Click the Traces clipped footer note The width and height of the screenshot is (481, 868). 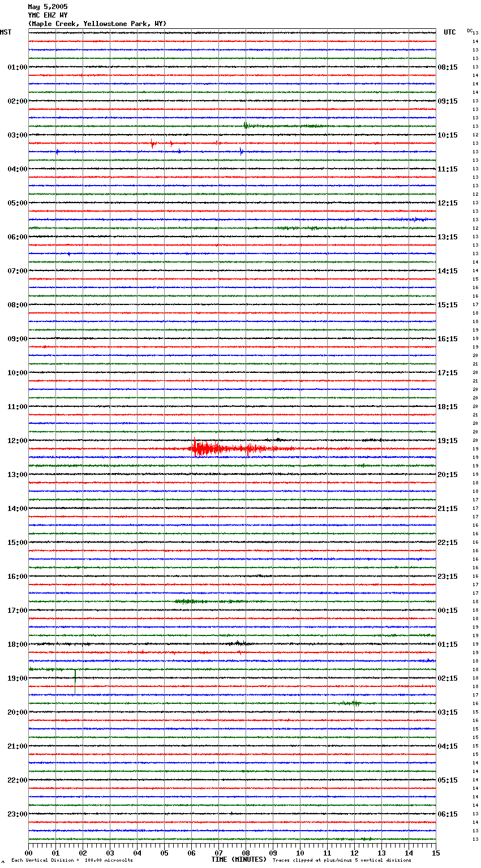click(x=342, y=860)
